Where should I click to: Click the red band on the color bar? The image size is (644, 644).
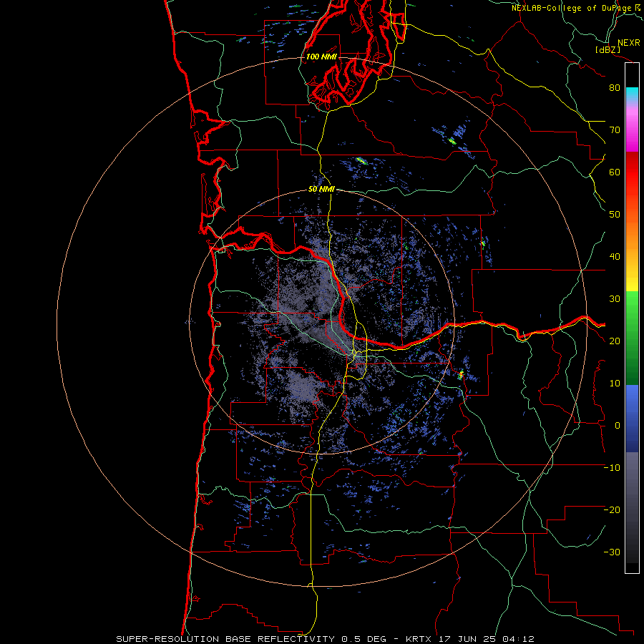click(632, 172)
